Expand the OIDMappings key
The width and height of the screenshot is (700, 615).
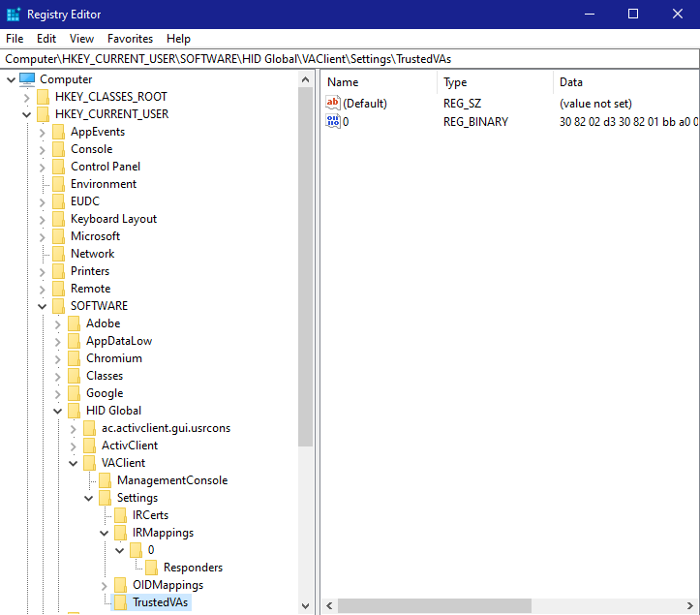pos(104,585)
